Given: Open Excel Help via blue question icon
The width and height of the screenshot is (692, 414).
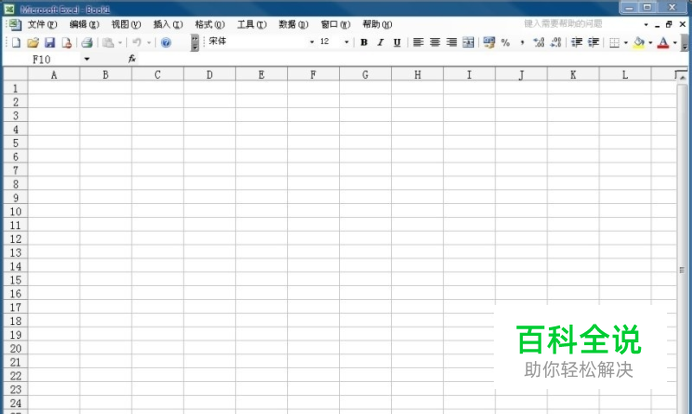Looking at the screenshot, I should click(x=166, y=42).
